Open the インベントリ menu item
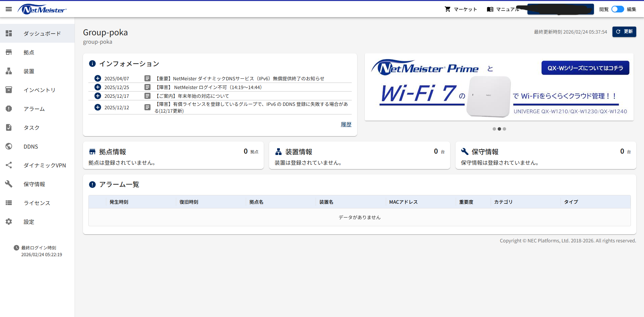Image resolution: width=644 pixels, height=317 pixels. 37,90
